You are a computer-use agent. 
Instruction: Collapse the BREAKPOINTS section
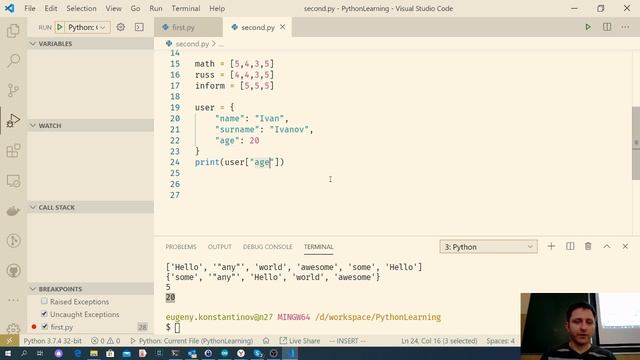coord(91,289)
